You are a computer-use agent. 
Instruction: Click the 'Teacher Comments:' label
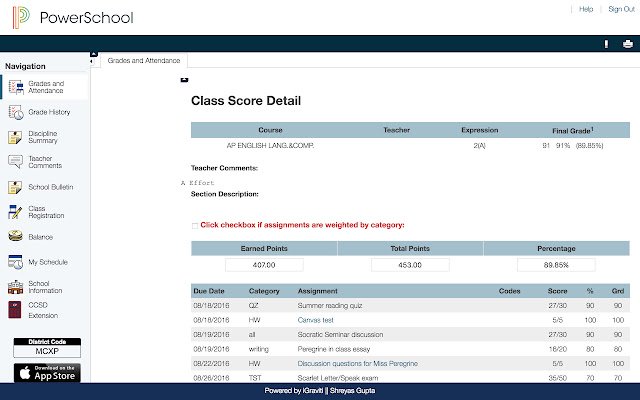coord(224,168)
